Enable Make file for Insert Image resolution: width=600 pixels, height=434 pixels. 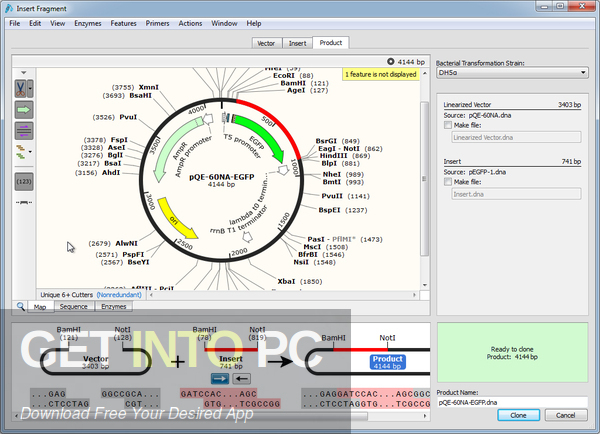tap(448, 182)
